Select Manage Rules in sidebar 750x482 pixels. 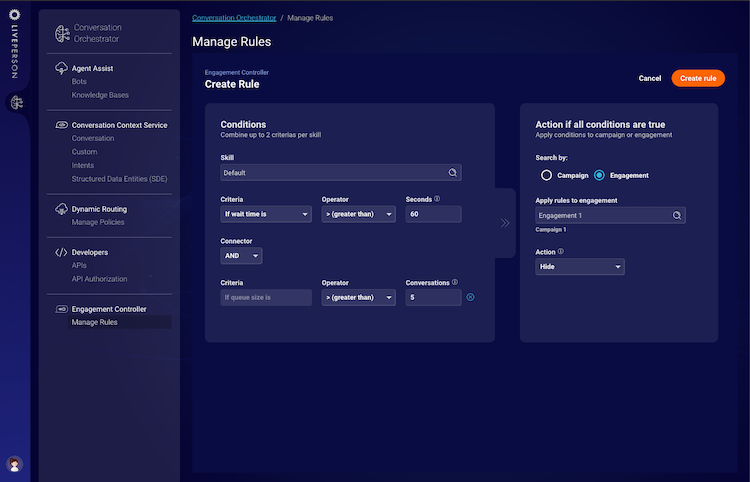click(118, 322)
